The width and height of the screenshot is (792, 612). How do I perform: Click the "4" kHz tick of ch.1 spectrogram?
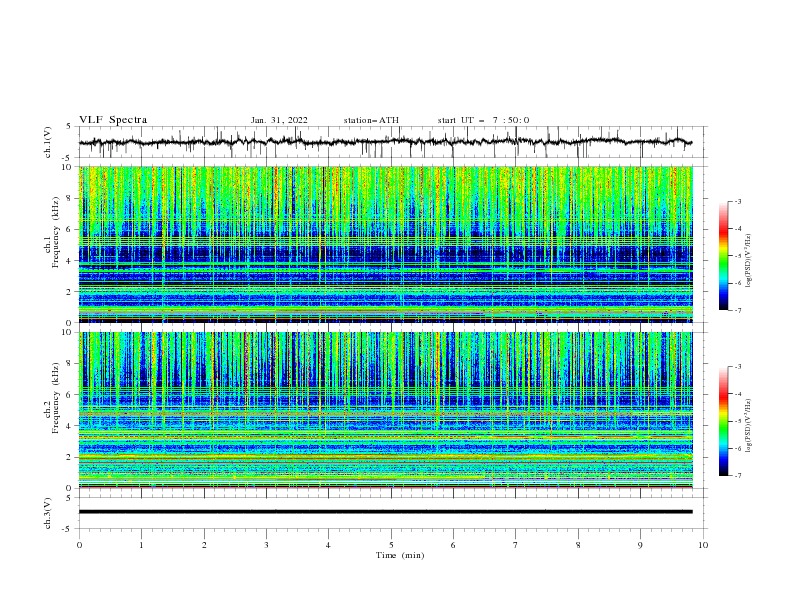(x=70, y=261)
